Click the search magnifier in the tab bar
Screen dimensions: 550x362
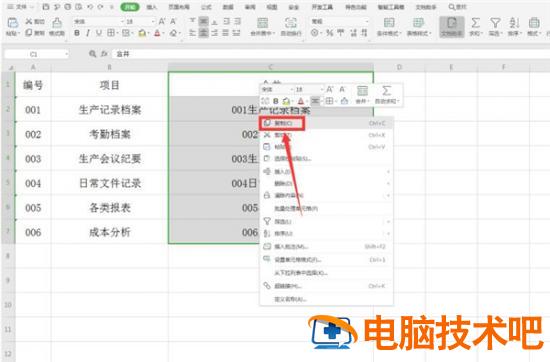[x=452, y=7]
